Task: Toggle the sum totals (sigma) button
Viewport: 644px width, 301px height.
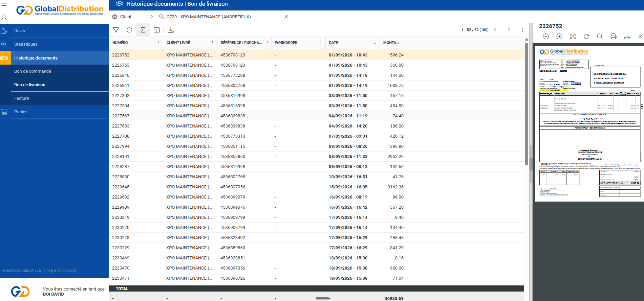Action: [143, 30]
